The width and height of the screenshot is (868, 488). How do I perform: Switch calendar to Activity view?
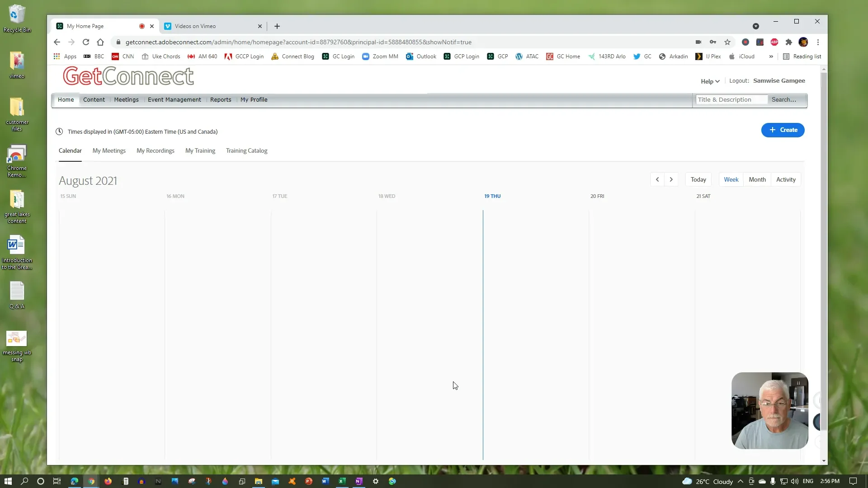pos(786,179)
